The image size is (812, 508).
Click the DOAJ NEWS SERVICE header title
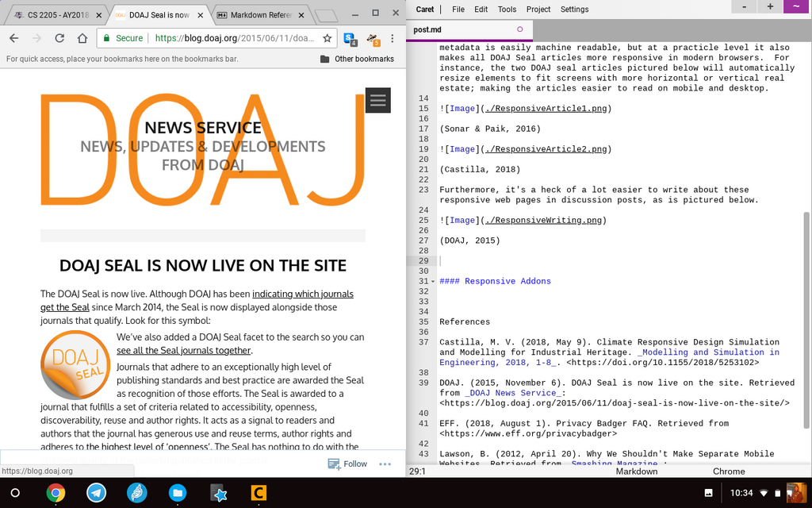click(x=203, y=128)
